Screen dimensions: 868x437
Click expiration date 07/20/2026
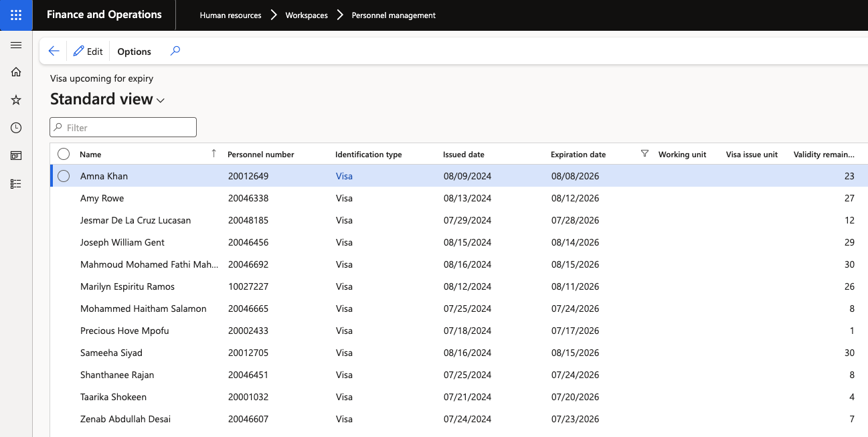coord(575,397)
